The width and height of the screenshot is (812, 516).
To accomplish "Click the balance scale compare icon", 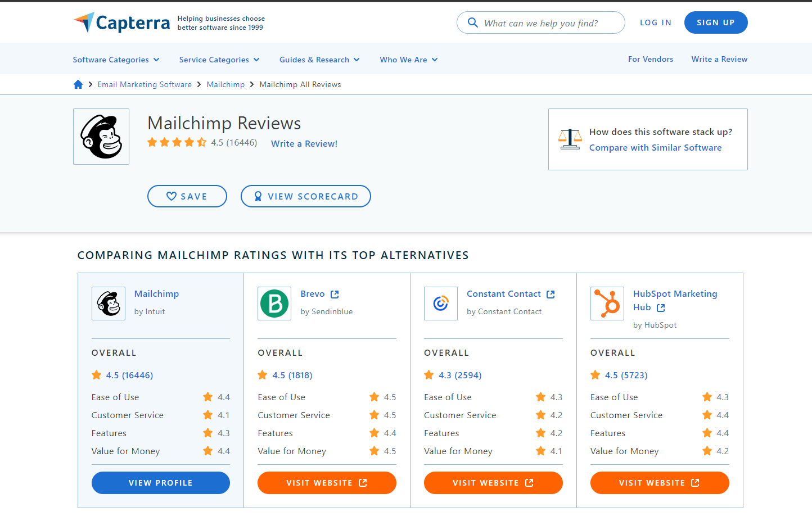I will tap(570, 139).
